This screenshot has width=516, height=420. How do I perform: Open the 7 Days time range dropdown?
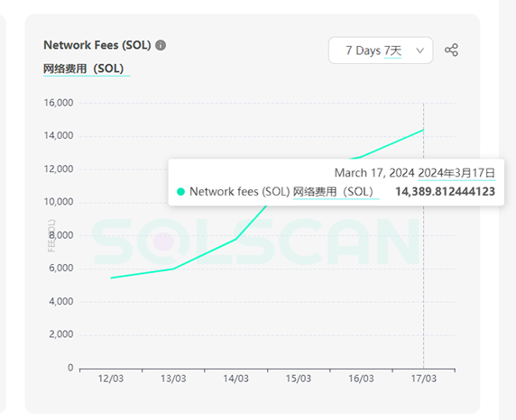[x=381, y=50]
